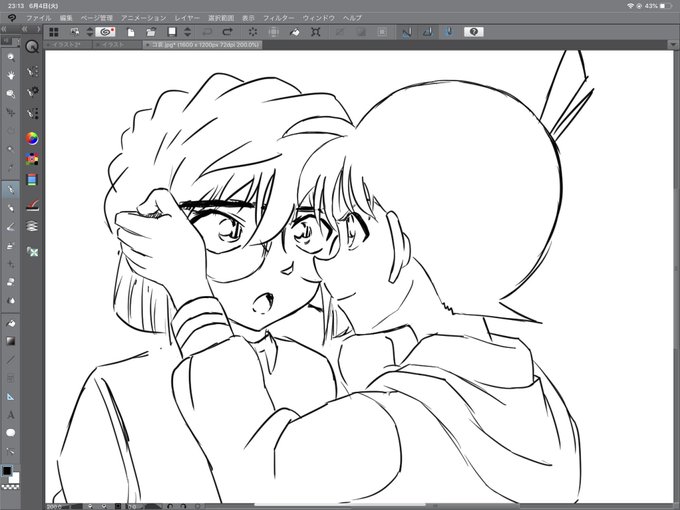Select the transparent color swatch

[x=10, y=487]
